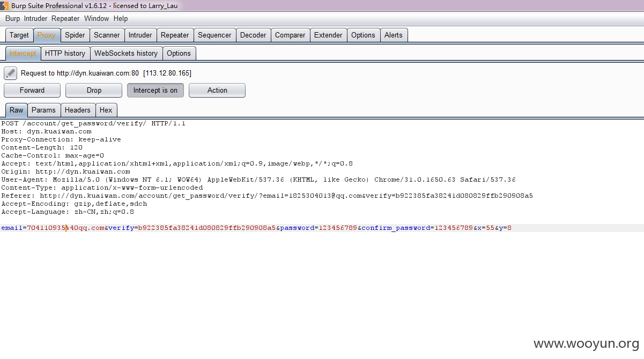Click the Host: dyn.kuaiwan.com header line

point(46,131)
